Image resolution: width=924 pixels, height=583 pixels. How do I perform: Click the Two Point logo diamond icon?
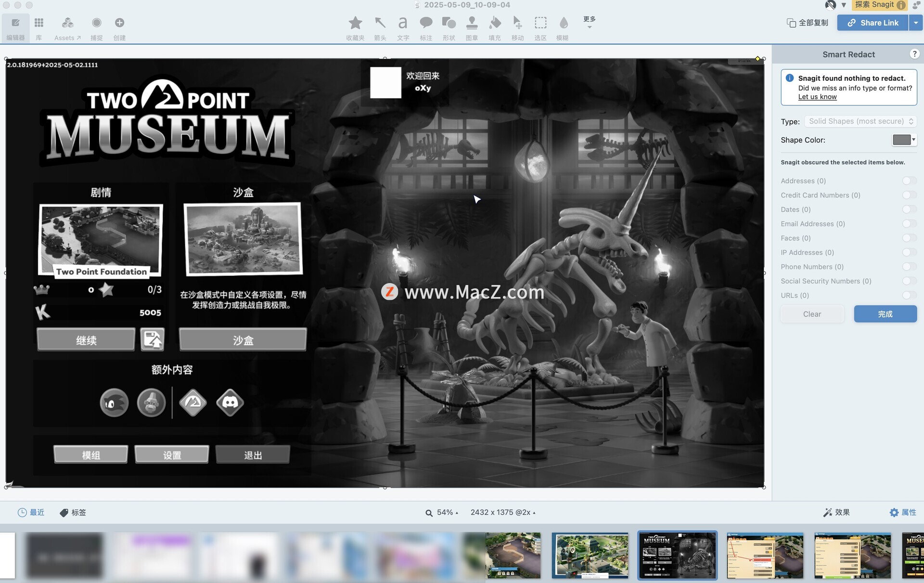pos(193,402)
